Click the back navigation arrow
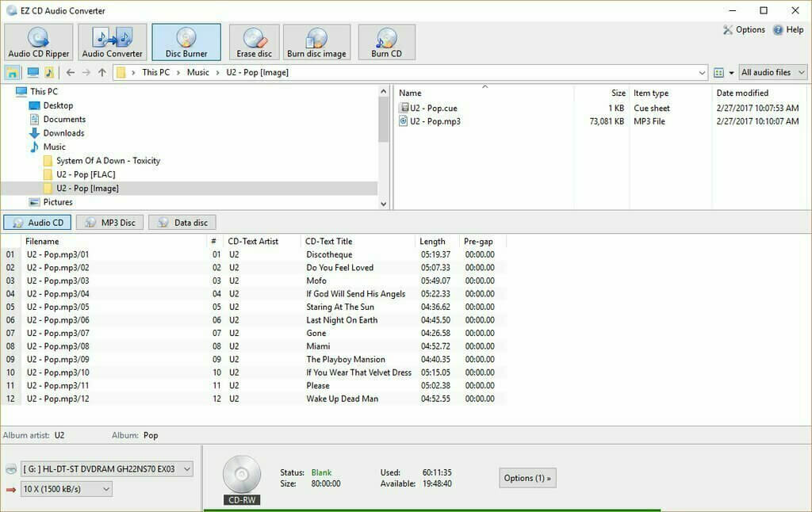 tap(70, 71)
